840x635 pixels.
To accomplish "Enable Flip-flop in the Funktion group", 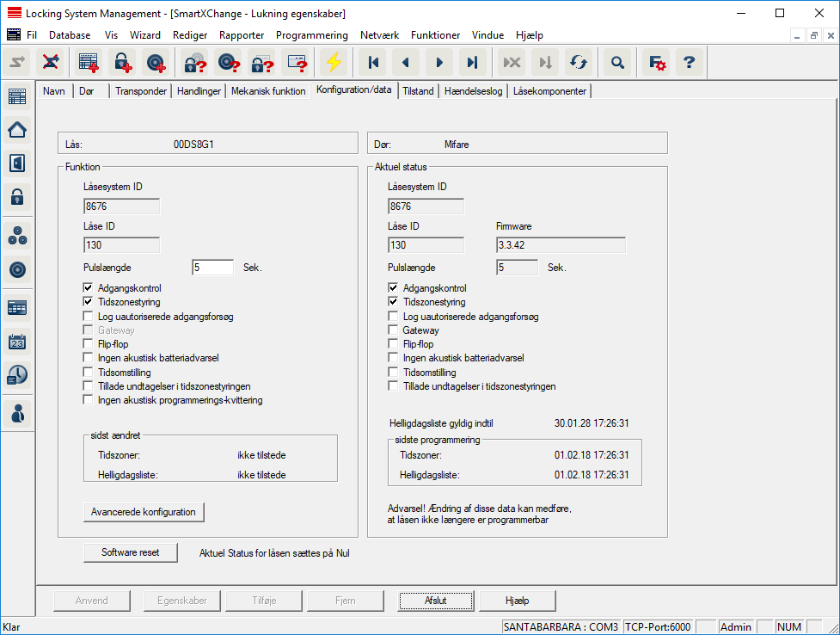I will [x=89, y=344].
